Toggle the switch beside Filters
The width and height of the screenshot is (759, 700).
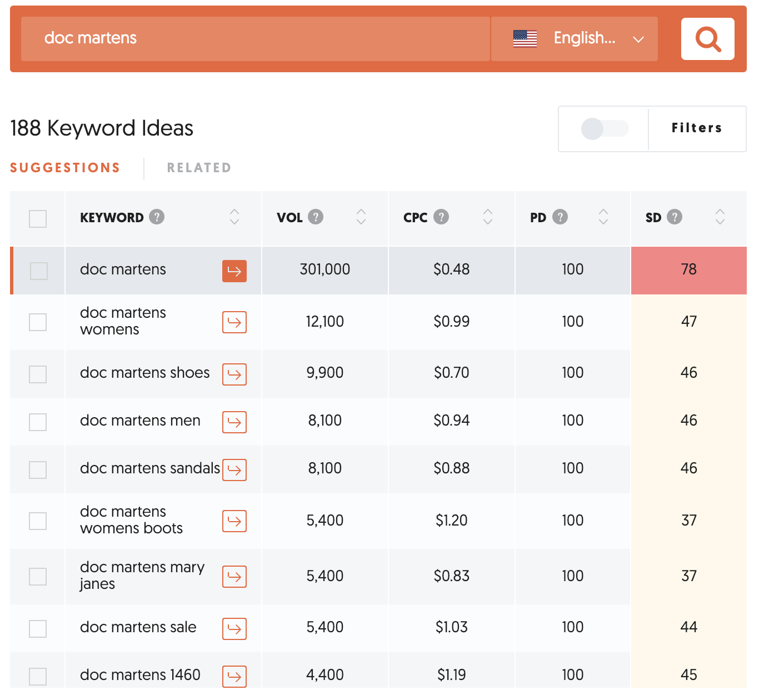click(605, 128)
